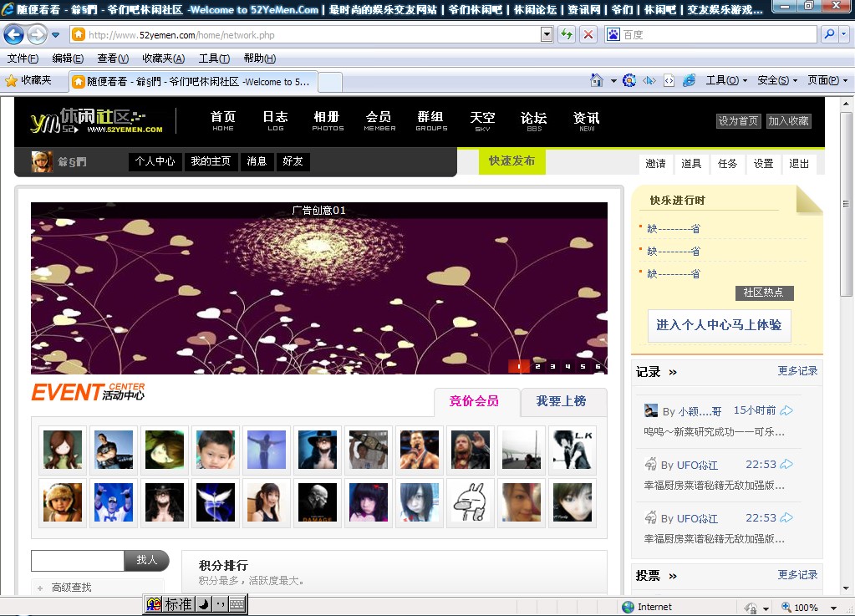Screen dimensions: 855x616
Task: Click the share arrow beside 15小时前
Action: [x=786, y=410]
